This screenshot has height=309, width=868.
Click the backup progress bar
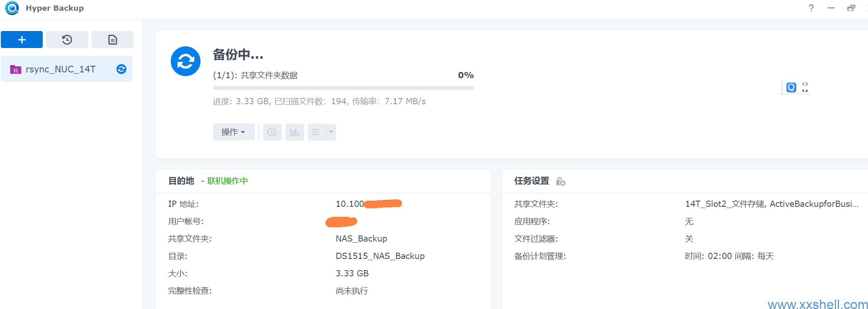click(343, 88)
